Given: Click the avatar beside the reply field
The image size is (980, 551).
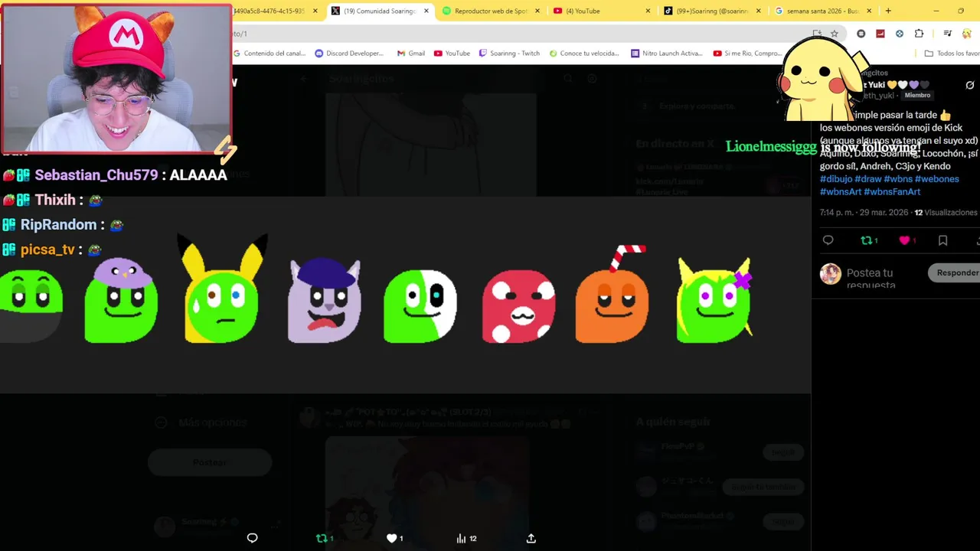Looking at the screenshot, I should click(x=831, y=274).
